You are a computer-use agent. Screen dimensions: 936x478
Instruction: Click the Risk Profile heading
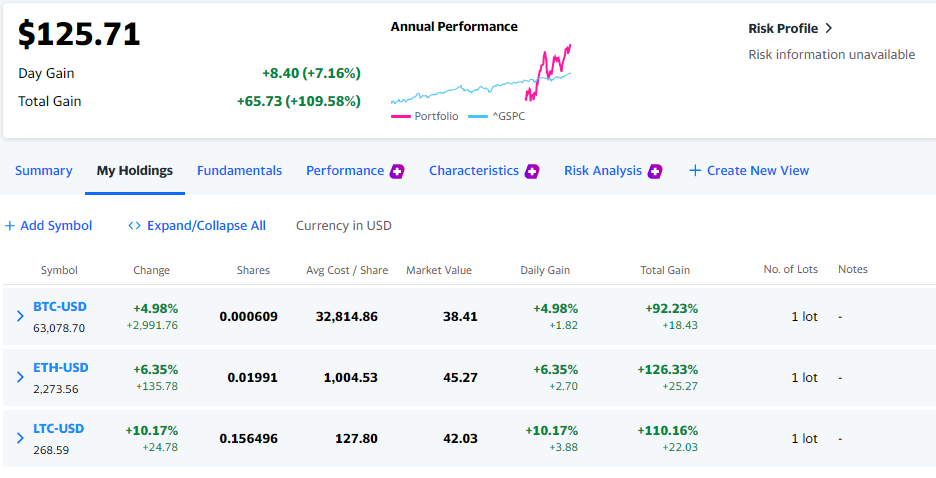point(783,28)
